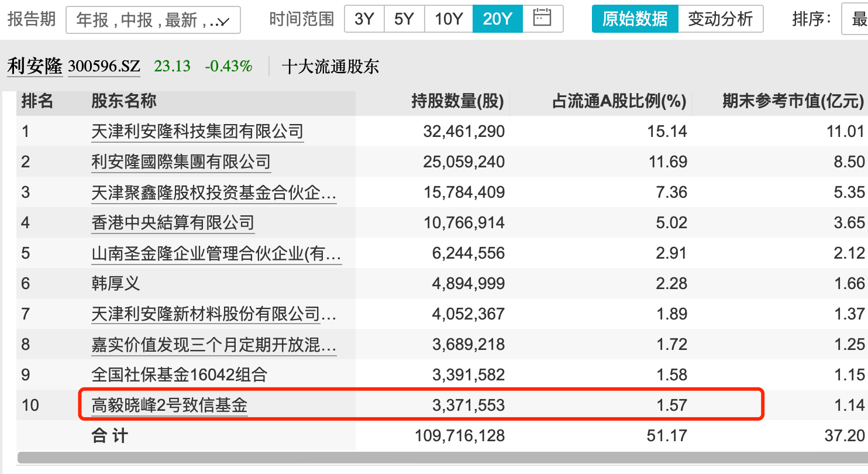Viewport: 868px width, 474px height.
Task: Select market value 8.50
Action: [849, 162]
